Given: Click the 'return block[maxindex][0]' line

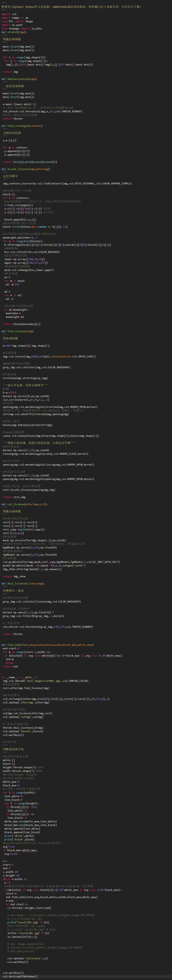Looking at the screenshot, I should click(x=22, y=324).
